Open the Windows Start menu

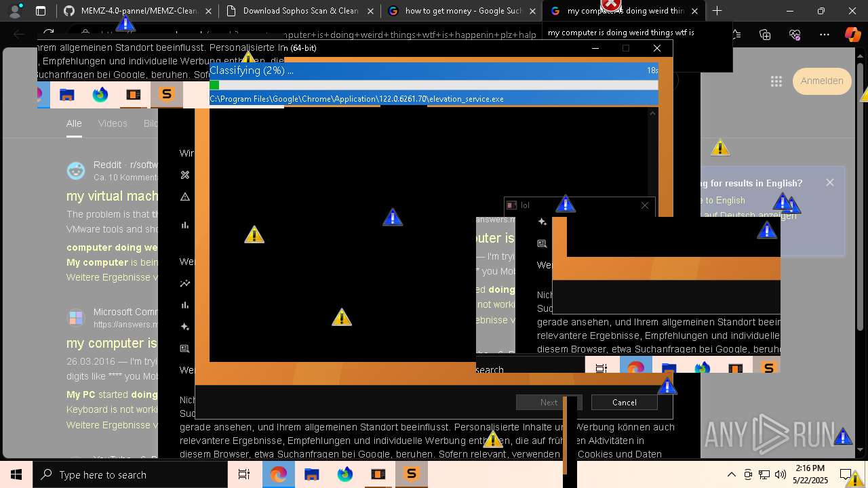16,474
